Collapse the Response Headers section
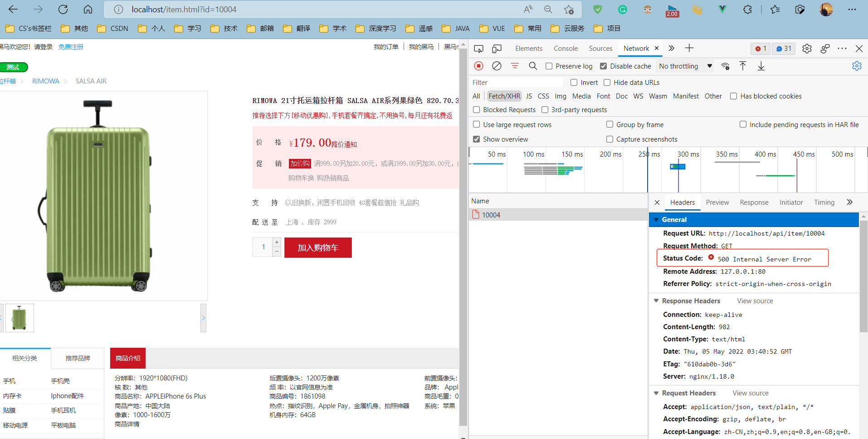868x439 pixels. (656, 301)
